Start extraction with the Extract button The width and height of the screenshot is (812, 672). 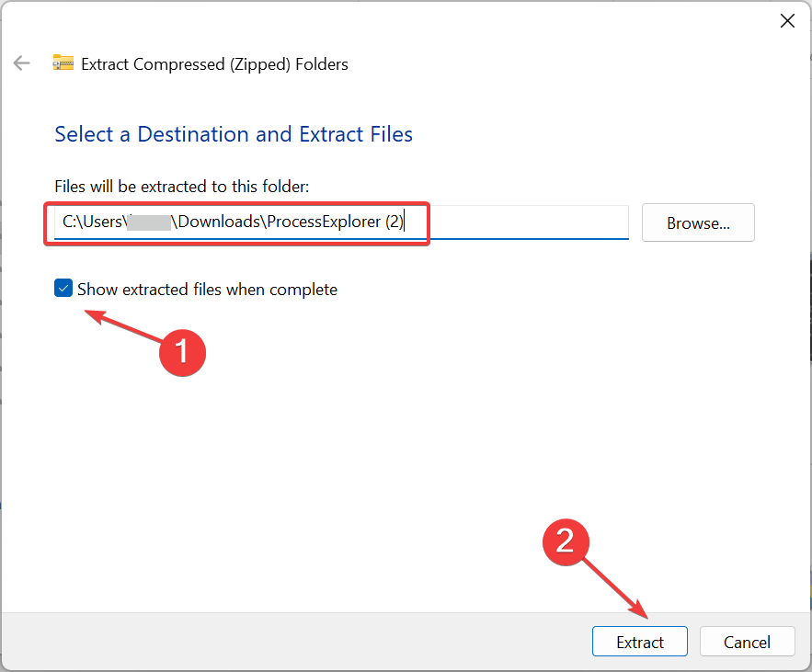coord(639,642)
